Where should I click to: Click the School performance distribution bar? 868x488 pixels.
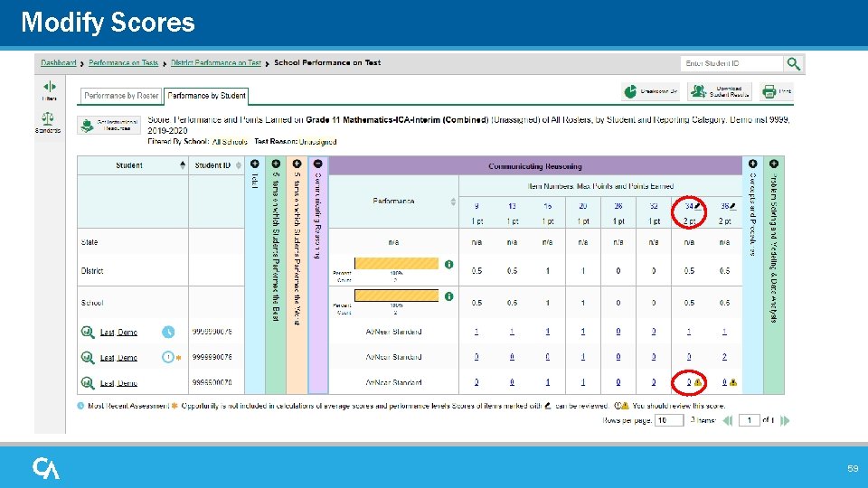[396, 296]
